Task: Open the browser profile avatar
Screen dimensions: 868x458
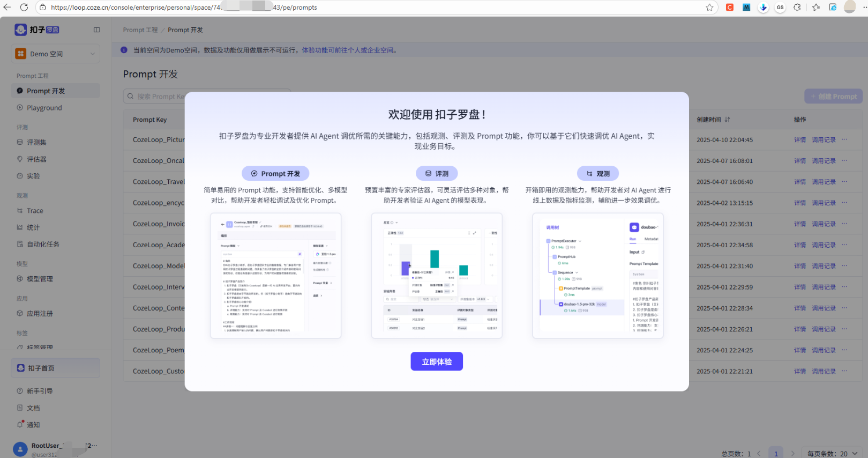Action: point(850,6)
